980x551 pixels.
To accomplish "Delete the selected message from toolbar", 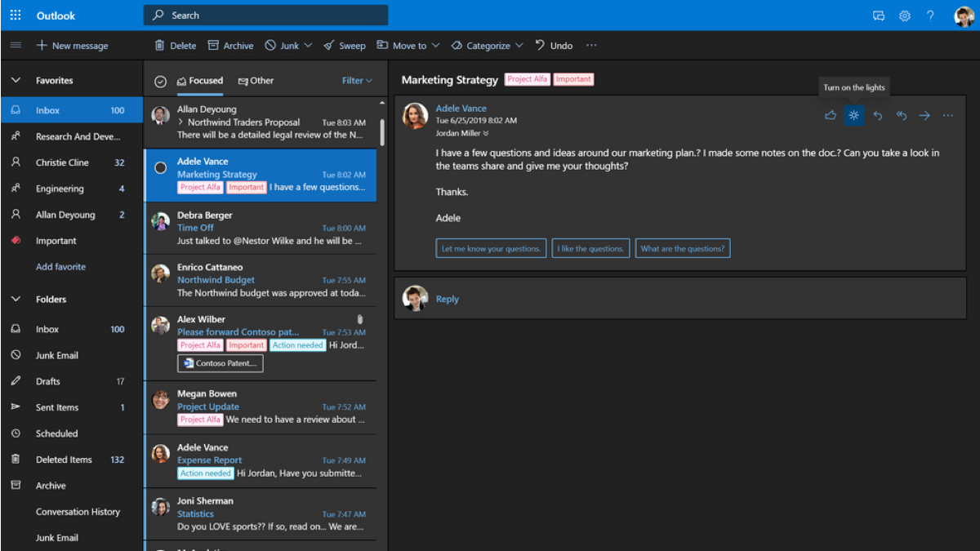I will coord(176,46).
